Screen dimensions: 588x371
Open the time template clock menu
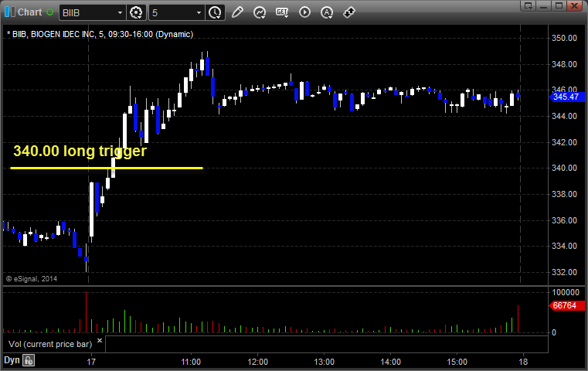[216, 12]
